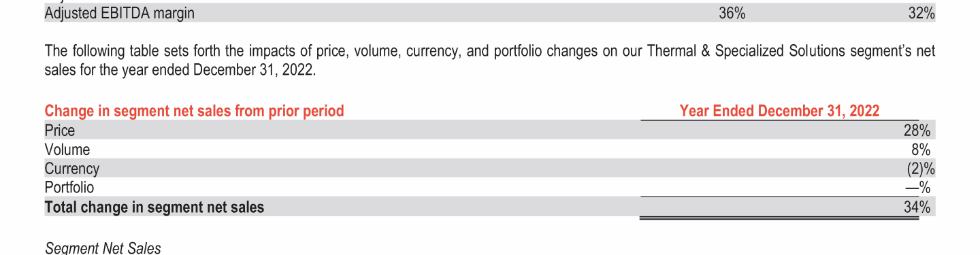Screen dimensions: 980x255
Task: Select the Portfolio row label
Action: 69,187
